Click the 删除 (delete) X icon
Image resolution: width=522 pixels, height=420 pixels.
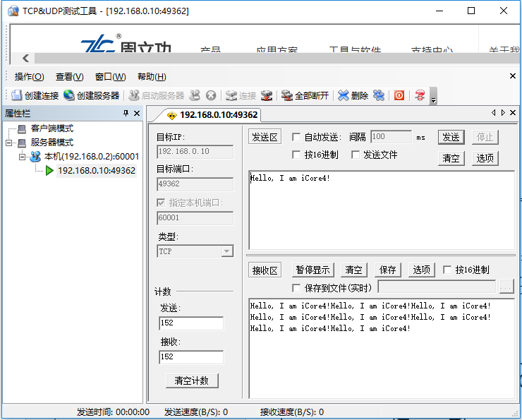[x=343, y=95]
